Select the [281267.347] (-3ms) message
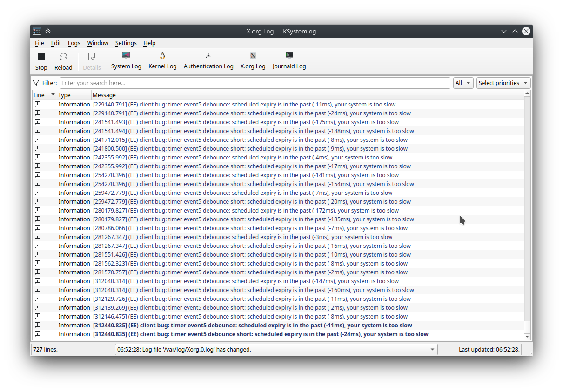 tap(243, 237)
